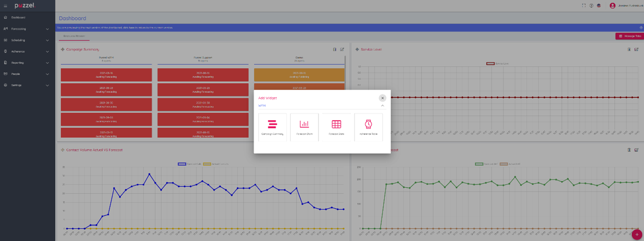Go to Dashboard in the sidebar
644x241 pixels.
tap(18, 18)
